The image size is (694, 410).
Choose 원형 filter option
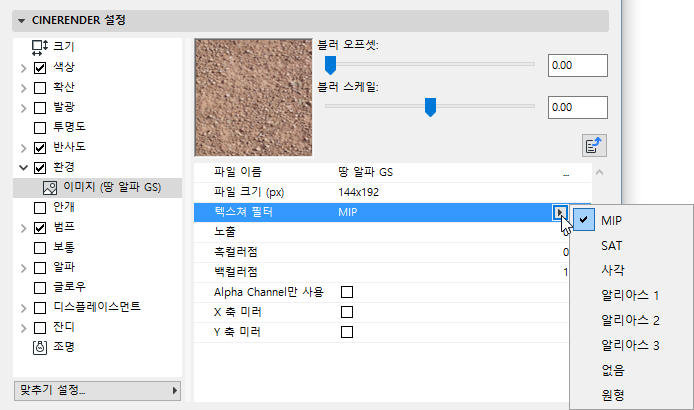pos(632,395)
